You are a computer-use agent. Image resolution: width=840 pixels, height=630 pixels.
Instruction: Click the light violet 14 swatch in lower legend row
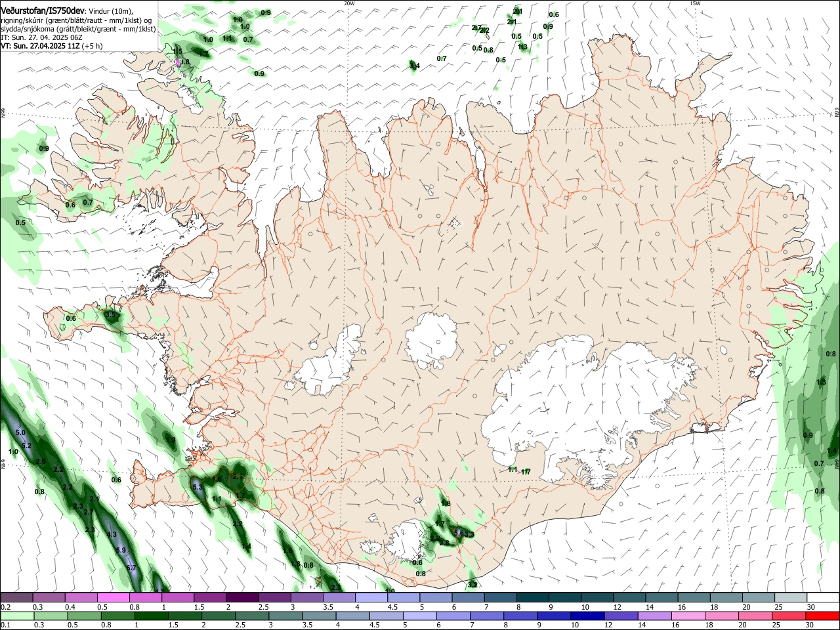click(654, 616)
